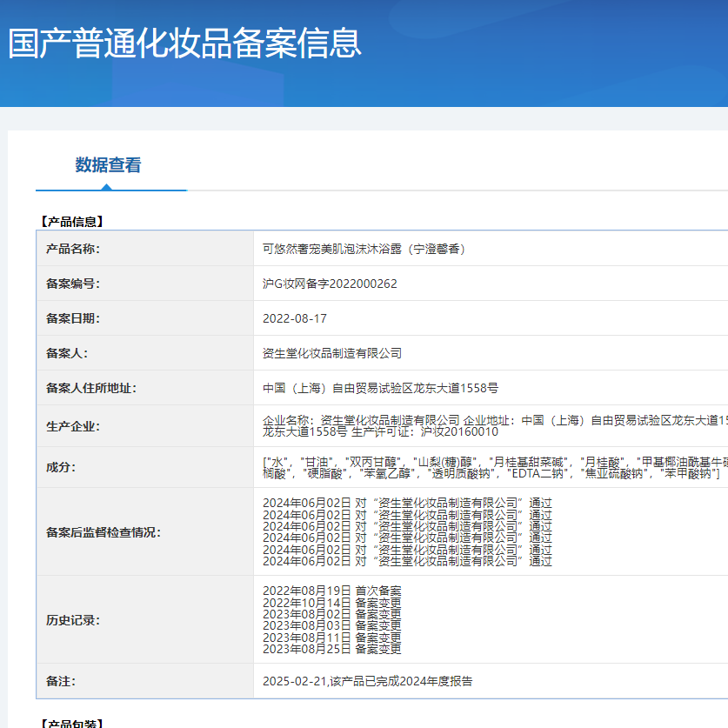
Task: Click the page title 国产普通化妆品备案信息
Action: coord(184,43)
